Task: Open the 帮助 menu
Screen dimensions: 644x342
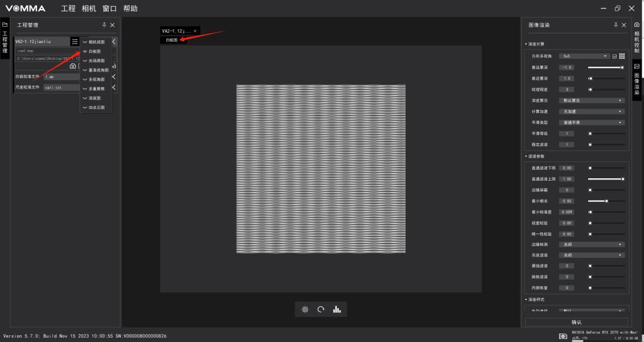Action: click(x=130, y=8)
